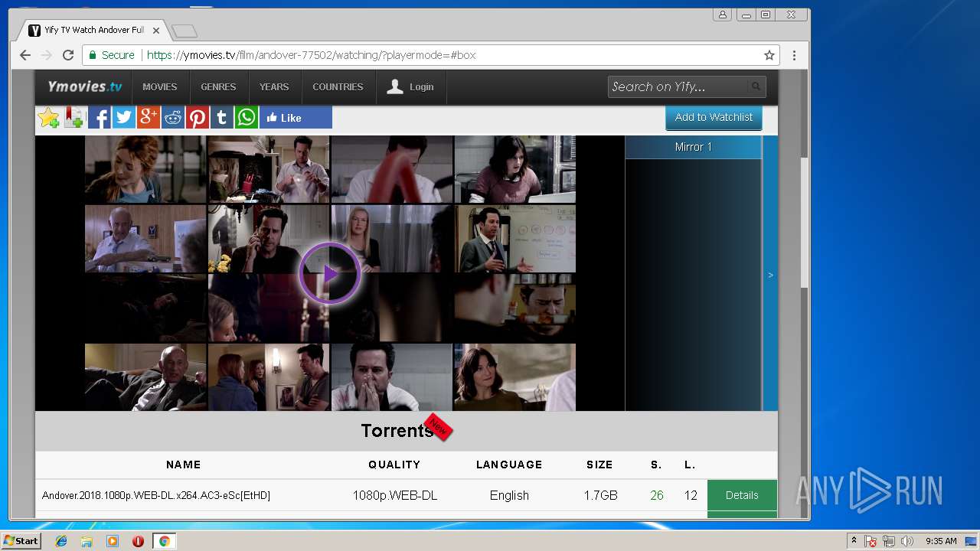Image resolution: width=980 pixels, height=551 pixels.
Task: Show hidden system tray icons
Action: (854, 541)
